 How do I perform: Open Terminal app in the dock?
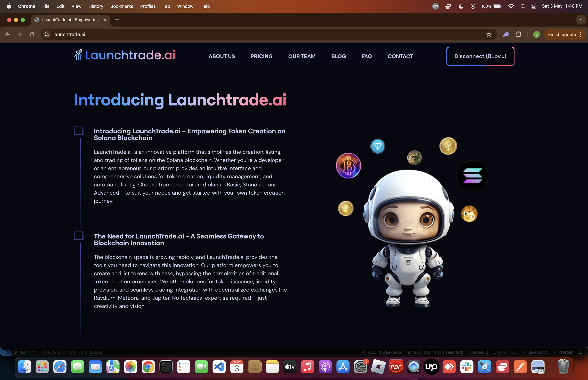pyautogui.click(x=166, y=367)
